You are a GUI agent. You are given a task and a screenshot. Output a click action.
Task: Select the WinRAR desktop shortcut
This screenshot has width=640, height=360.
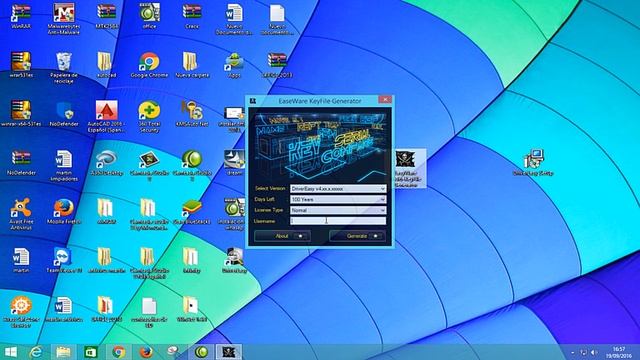click(x=21, y=16)
